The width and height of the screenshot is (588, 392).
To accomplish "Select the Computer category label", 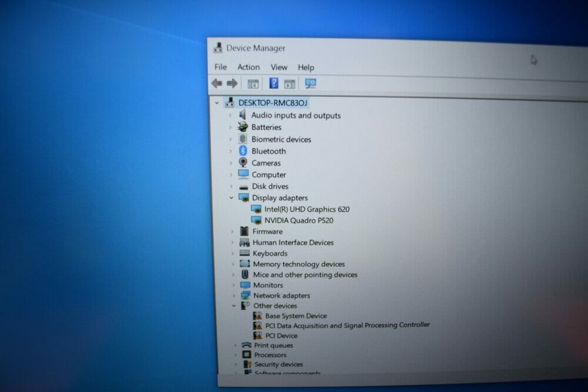I will pos(269,175).
